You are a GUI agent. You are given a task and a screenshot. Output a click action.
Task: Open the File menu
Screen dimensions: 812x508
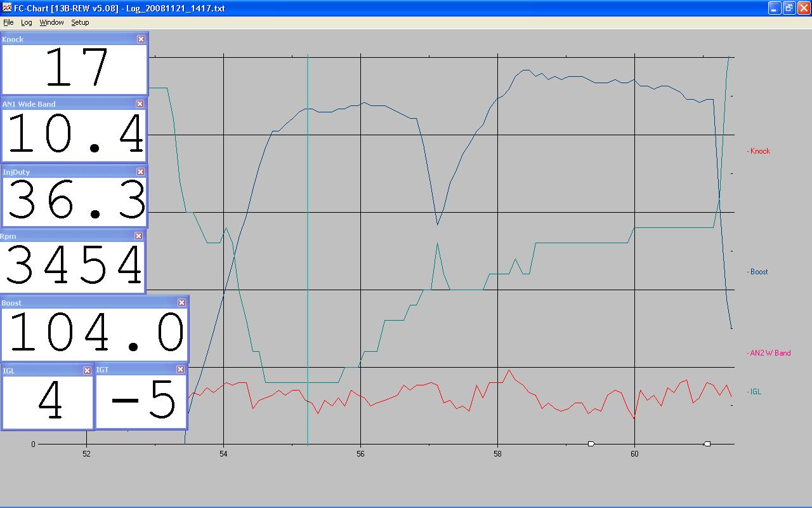8,22
